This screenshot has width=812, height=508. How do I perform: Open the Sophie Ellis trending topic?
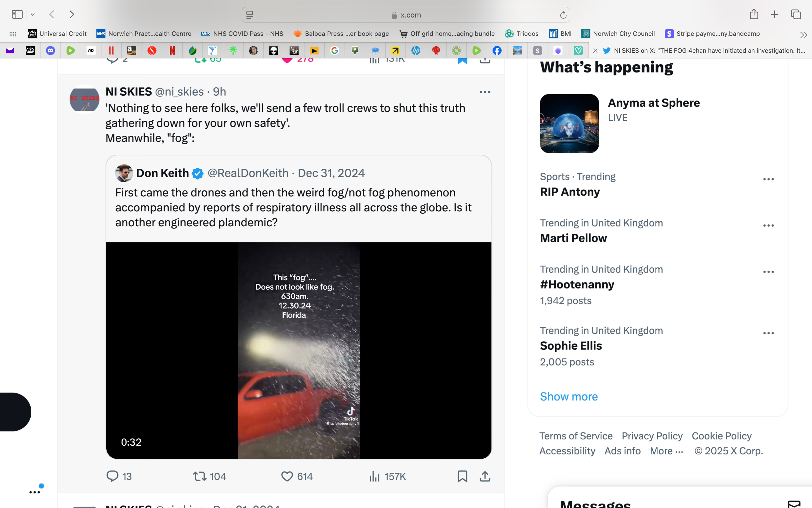point(571,346)
